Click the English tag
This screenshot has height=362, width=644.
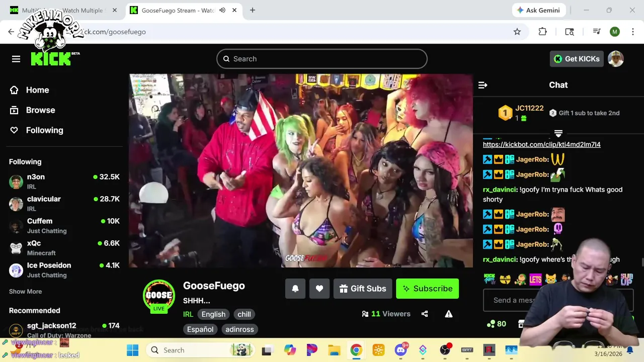(213, 314)
